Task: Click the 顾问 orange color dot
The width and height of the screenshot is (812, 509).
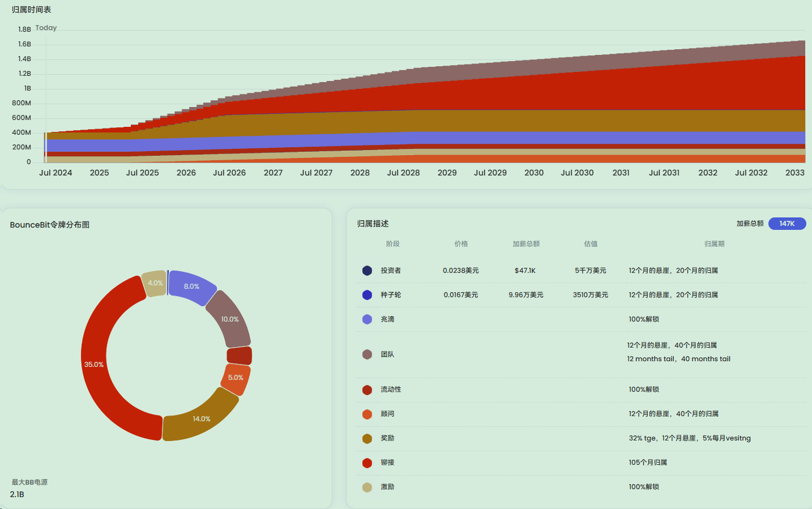Action: (367, 414)
